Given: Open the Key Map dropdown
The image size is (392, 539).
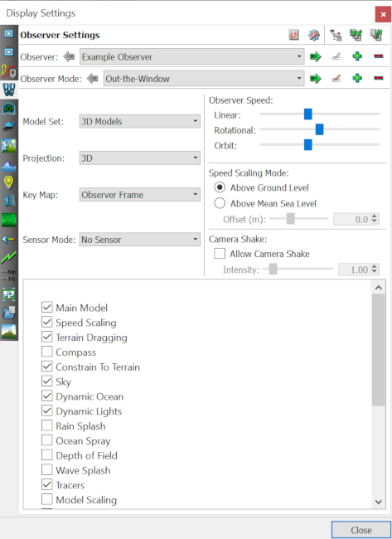Looking at the screenshot, I should (140, 195).
